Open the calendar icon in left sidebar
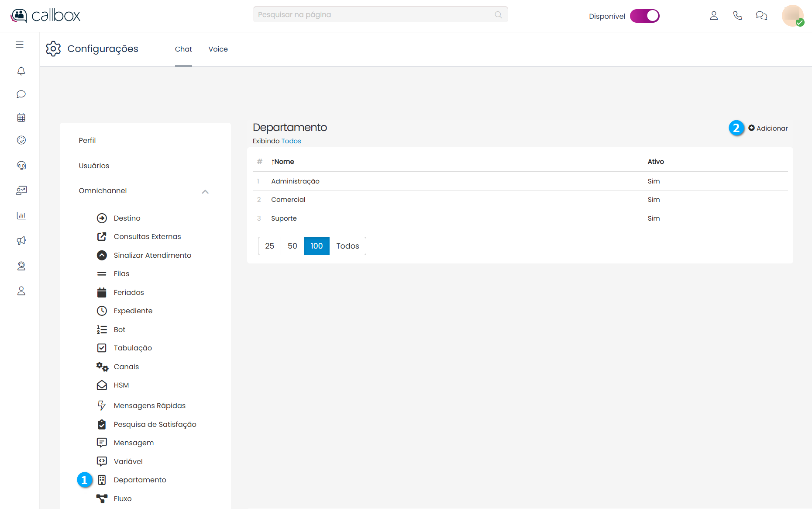Image resolution: width=812 pixels, height=509 pixels. 21,118
